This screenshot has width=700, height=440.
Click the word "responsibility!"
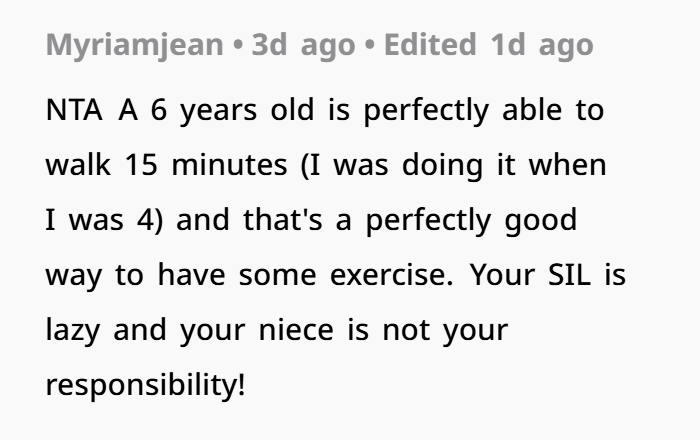[x=144, y=383]
